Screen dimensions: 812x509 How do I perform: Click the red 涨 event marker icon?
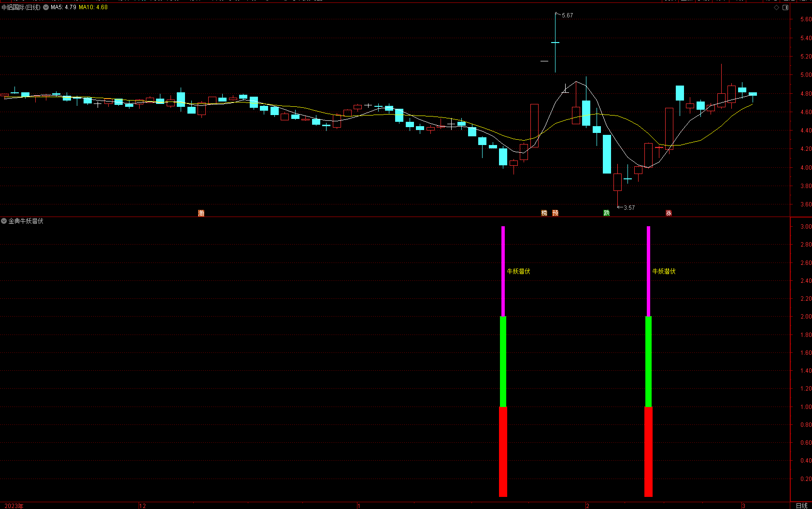pos(669,213)
